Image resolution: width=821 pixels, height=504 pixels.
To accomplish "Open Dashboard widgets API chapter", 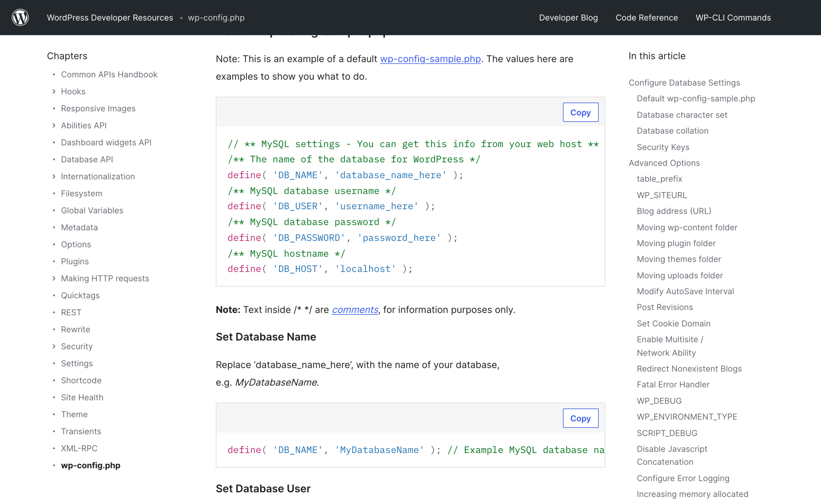I will pyautogui.click(x=106, y=142).
